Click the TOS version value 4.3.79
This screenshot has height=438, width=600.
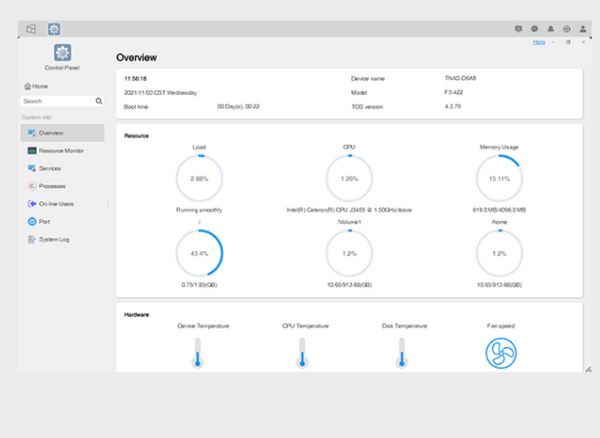click(x=453, y=106)
